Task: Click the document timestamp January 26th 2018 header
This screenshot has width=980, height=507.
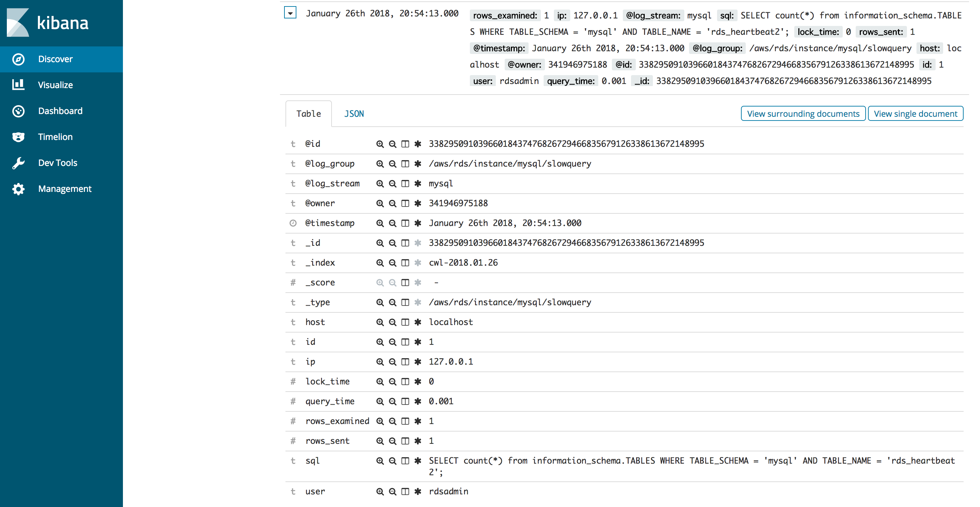Action: coord(382,13)
